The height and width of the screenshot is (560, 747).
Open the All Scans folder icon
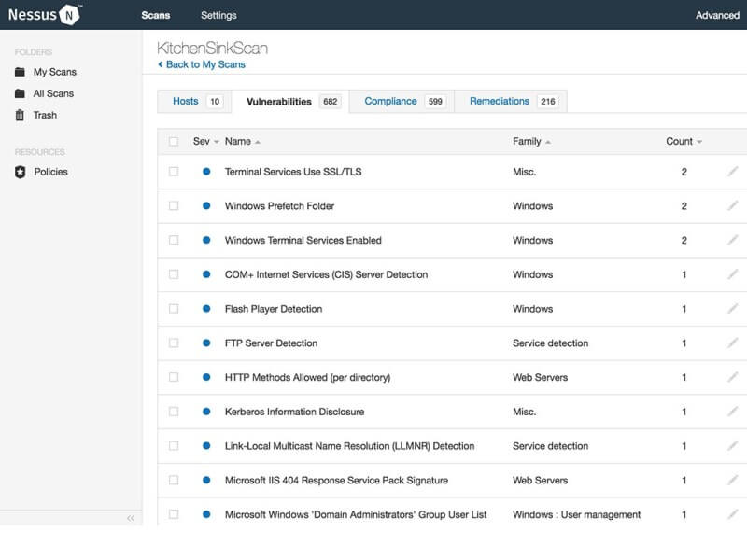20,93
